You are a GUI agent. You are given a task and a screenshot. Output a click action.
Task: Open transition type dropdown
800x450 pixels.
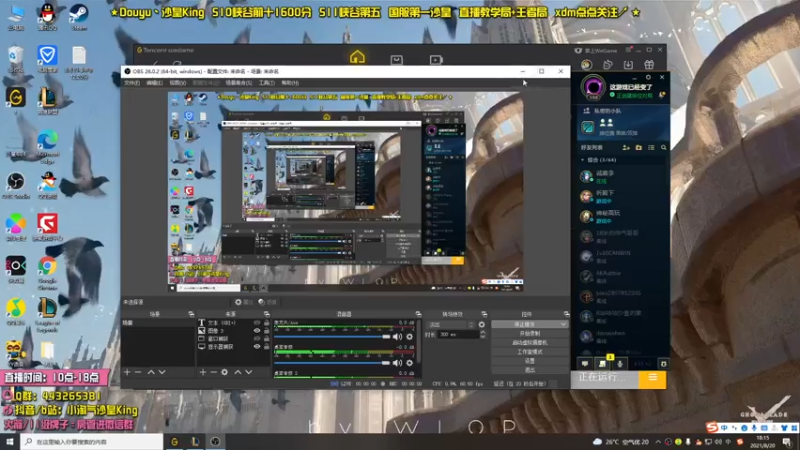pyautogui.click(x=451, y=324)
